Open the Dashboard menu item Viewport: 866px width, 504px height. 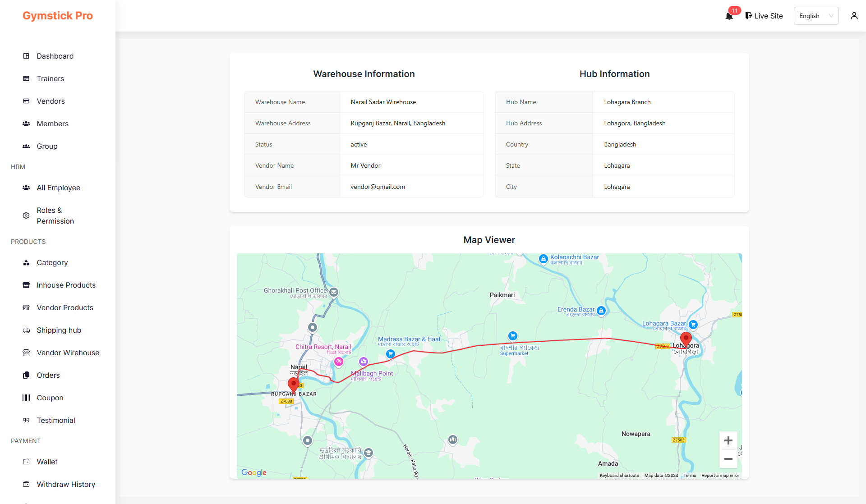click(x=55, y=56)
